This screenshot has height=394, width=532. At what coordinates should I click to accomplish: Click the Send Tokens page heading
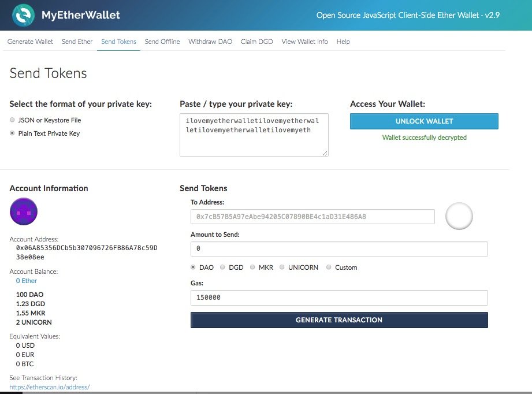[48, 73]
